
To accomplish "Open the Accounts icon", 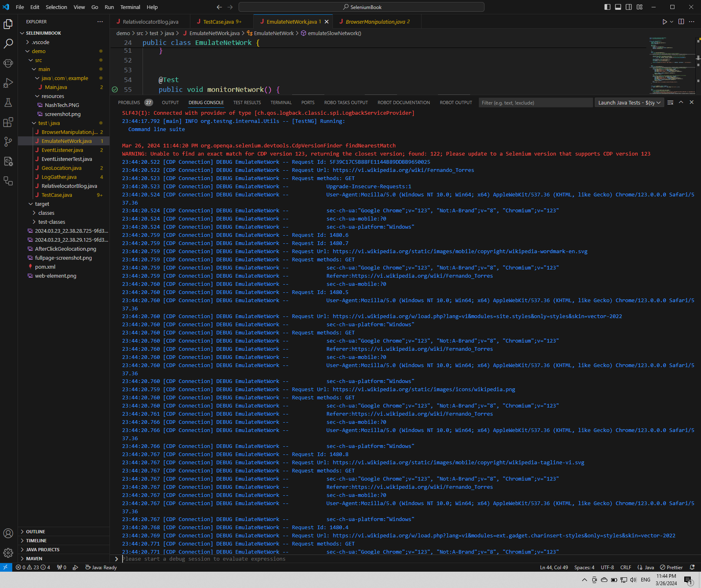I will (8, 533).
